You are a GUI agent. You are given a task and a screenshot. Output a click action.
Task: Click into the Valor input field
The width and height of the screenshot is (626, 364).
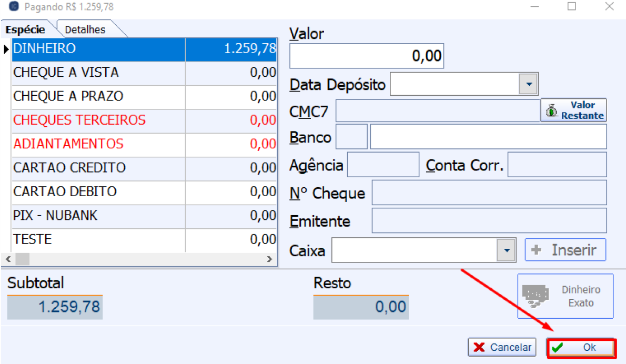click(367, 56)
